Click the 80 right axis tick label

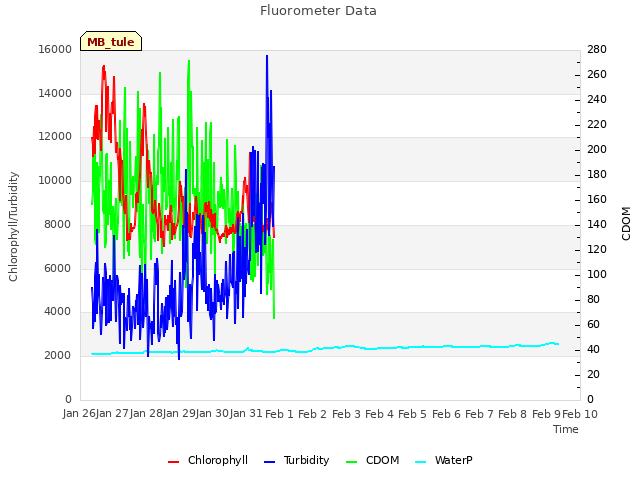click(x=593, y=300)
